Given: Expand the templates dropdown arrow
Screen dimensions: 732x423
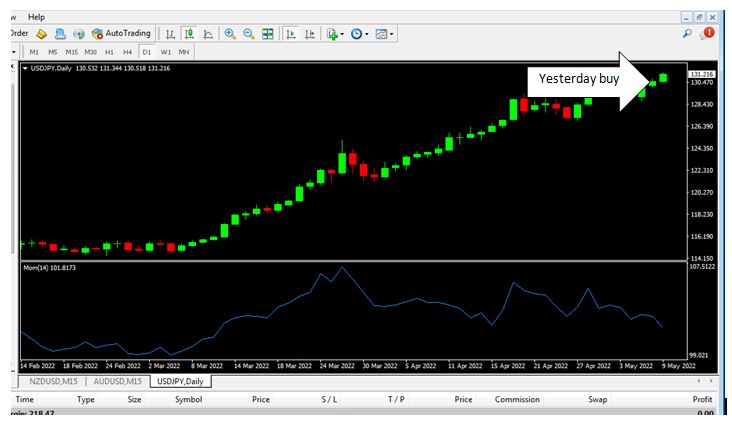Looking at the screenshot, I should pos(392,34).
